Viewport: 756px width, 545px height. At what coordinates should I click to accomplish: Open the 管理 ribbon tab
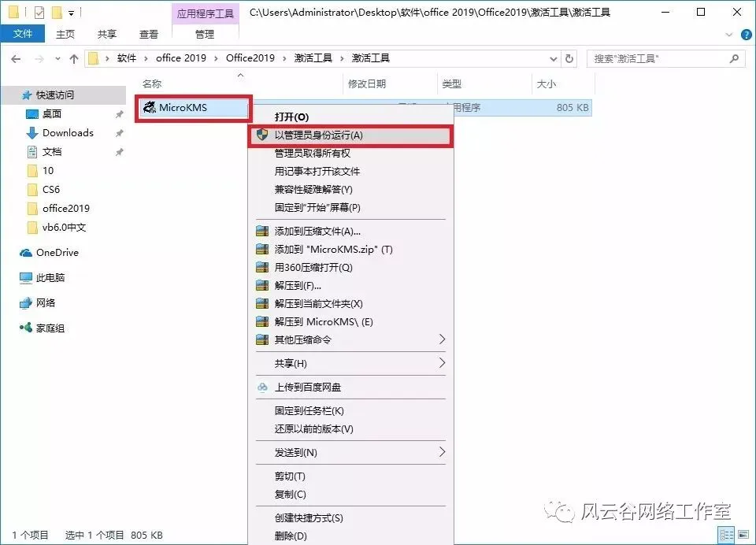(205, 34)
